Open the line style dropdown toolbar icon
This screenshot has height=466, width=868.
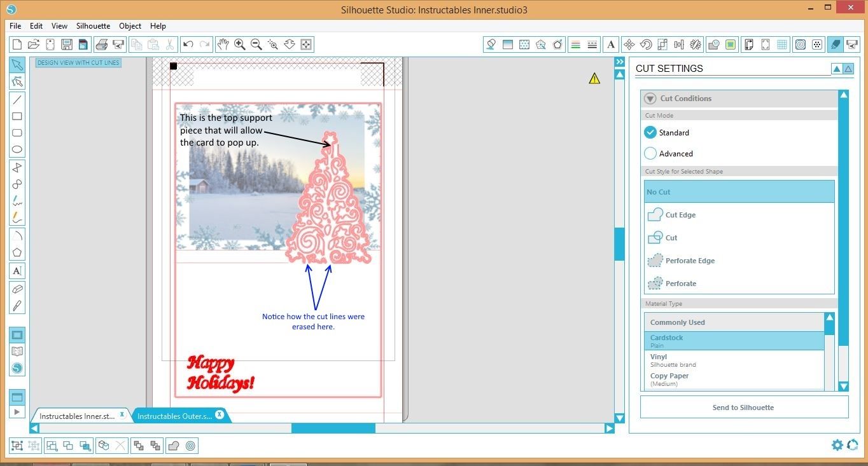(592, 45)
